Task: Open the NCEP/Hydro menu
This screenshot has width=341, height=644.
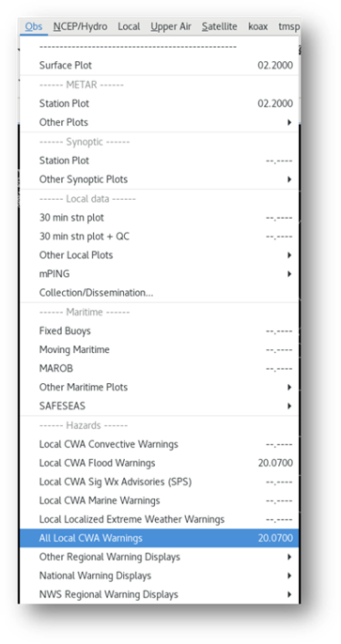Action: click(80, 26)
